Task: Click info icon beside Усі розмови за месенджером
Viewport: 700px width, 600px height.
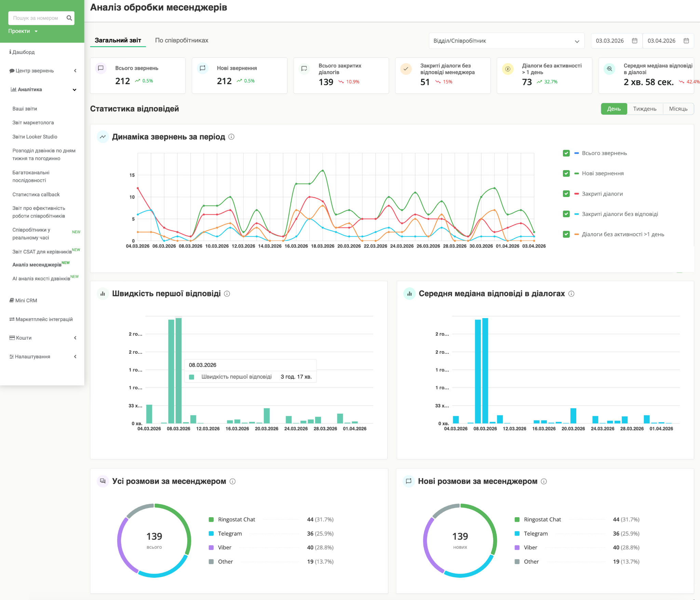Action: point(232,482)
